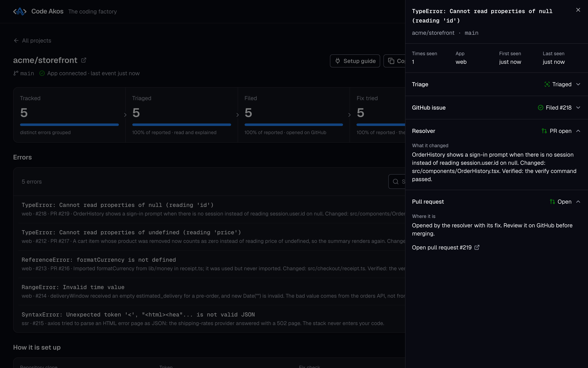Click 'What it changed' label
This screenshot has width=588, height=368.
430,146
